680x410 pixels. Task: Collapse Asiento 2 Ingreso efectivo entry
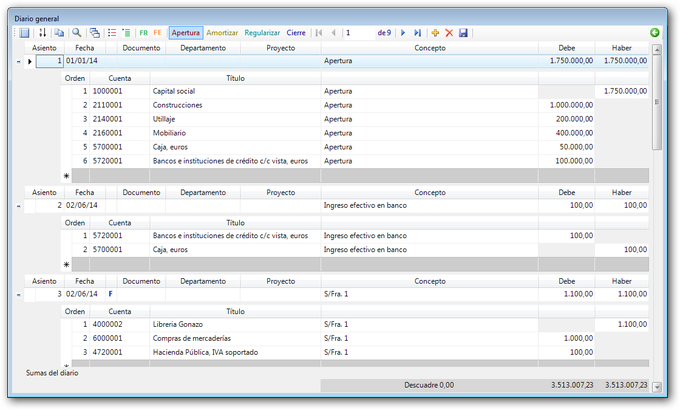point(18,206)
